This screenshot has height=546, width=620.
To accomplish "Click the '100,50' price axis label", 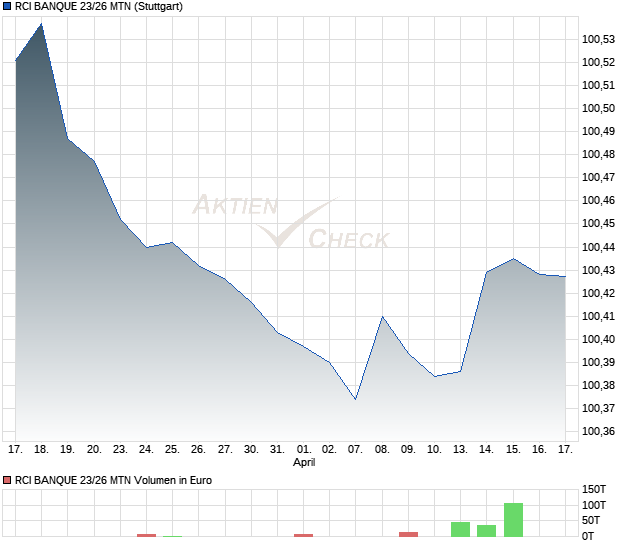I will click(598, 108).
